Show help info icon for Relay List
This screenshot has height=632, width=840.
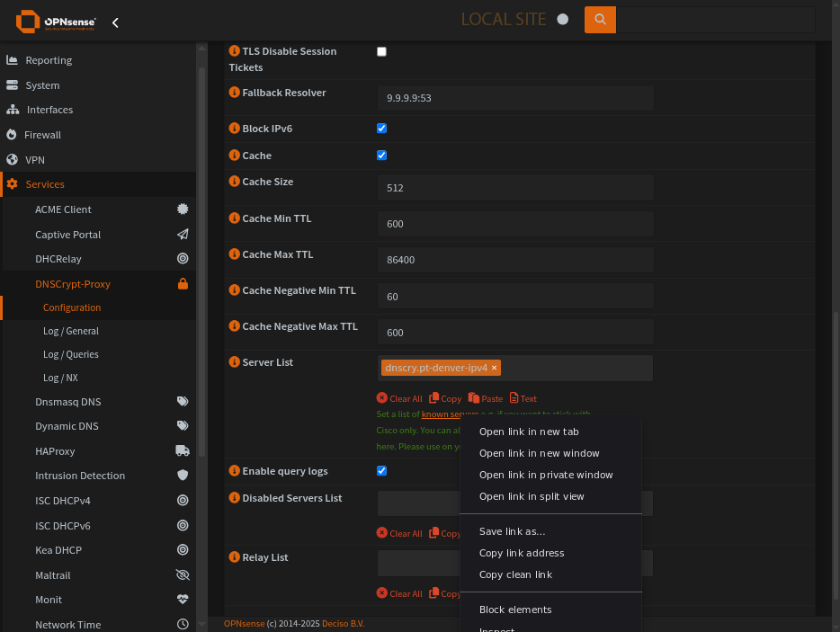[x=234, y=557]
